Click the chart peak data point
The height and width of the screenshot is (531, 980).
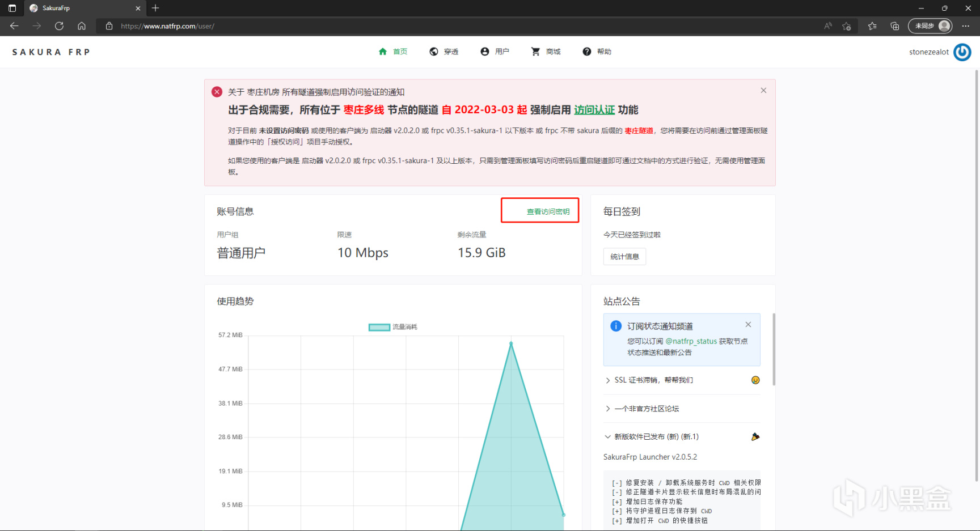(x=511, y=343)
